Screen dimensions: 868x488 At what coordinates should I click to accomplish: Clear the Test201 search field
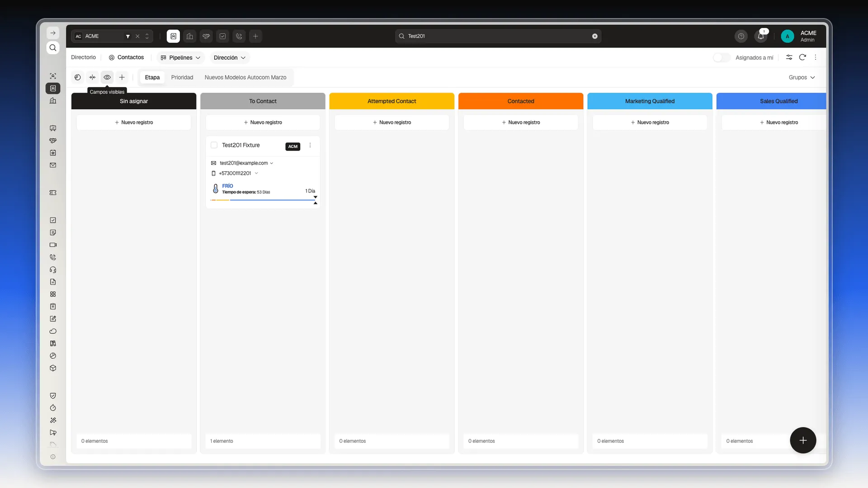pyautogui.click(x=595, y=36)
